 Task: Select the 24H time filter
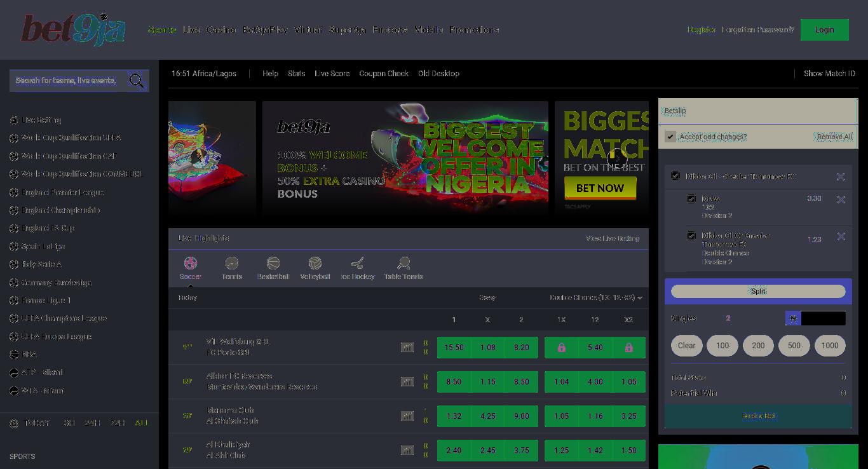[93, 423]
